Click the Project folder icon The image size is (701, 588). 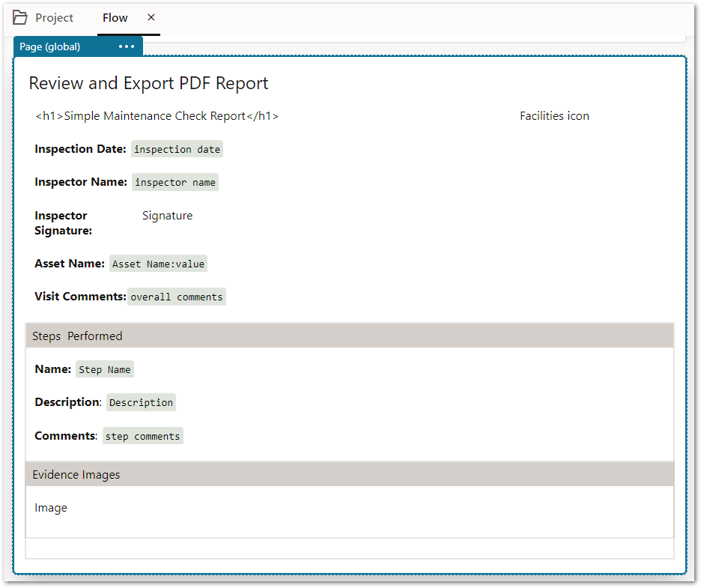[x=19, y=17]
